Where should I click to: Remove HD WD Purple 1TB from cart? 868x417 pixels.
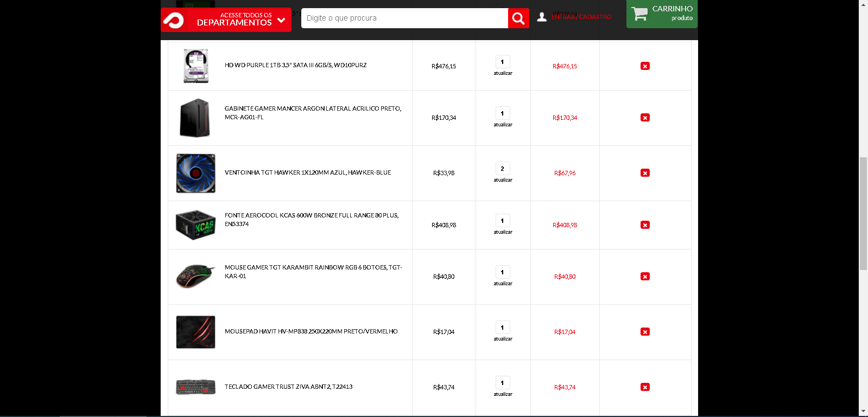pyautogui.click(x=645, y=66)
